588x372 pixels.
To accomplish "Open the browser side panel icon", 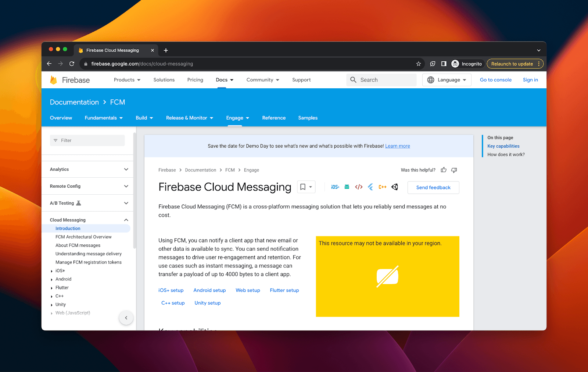I will [x=444, y=64].
